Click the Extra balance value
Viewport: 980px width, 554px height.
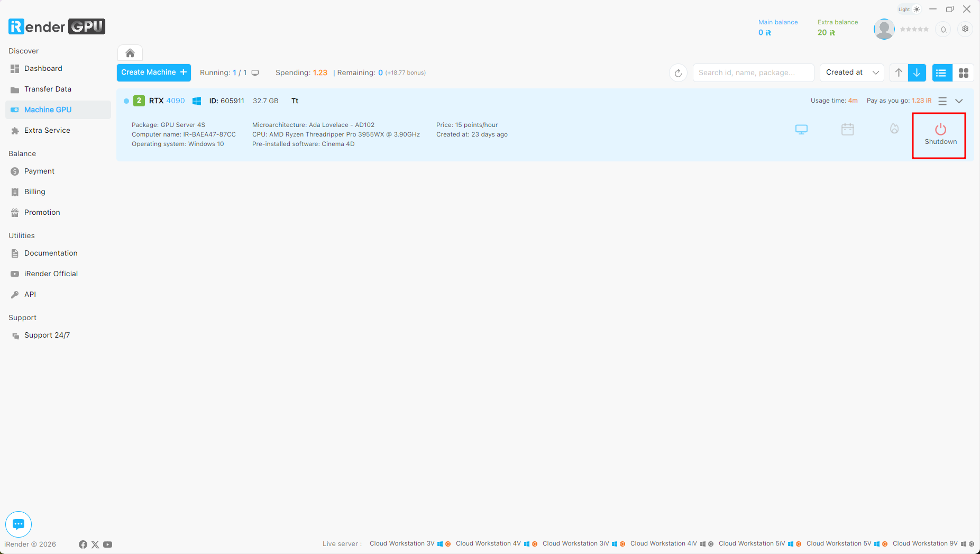point(826,33)
